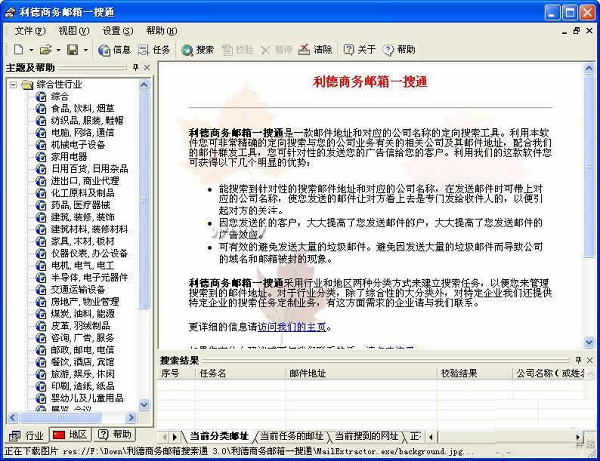
Task: Select the 综合性行业 folder
Action: pos(52,84)
